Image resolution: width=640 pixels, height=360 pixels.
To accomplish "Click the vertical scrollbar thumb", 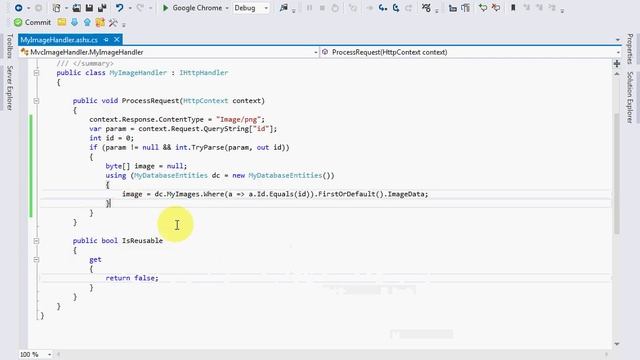I will (617, 173).
